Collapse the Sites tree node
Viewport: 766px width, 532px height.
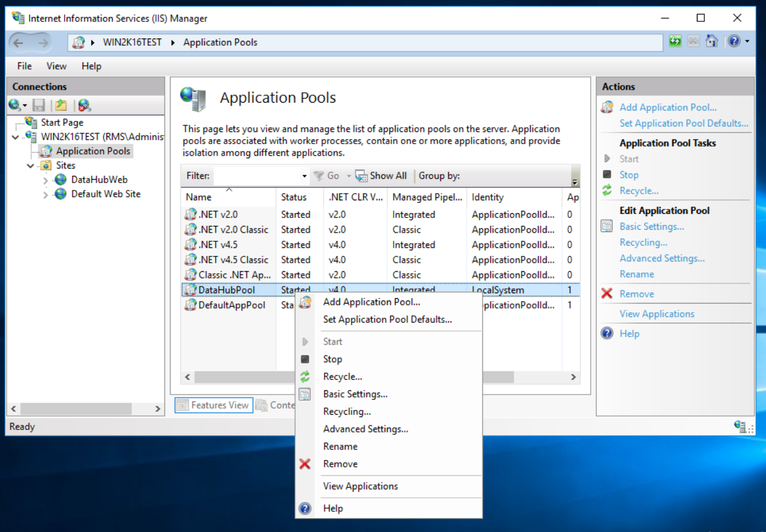[30, 166]
